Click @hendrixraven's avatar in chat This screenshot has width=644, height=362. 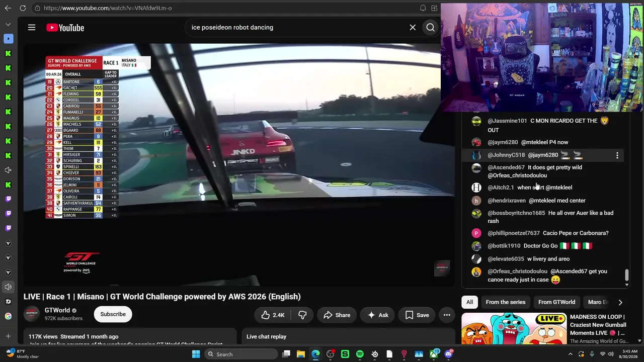click(x=476, y=201)
